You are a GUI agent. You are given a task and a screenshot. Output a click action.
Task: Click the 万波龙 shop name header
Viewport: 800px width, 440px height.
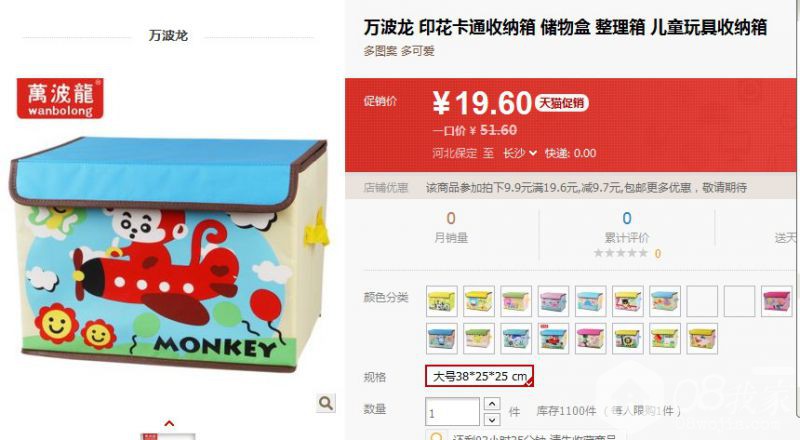pyautogui.click(x=168, y=35)
